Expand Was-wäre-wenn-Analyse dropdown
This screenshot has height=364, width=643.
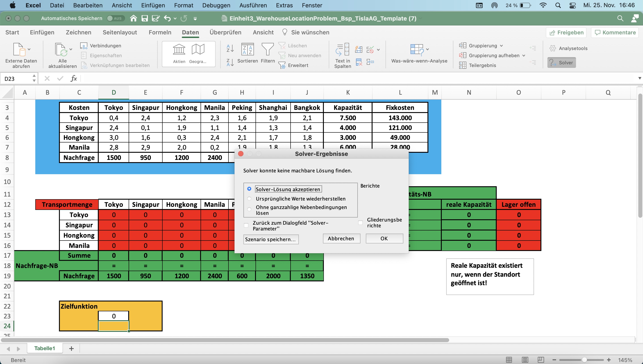click(427, 49)
